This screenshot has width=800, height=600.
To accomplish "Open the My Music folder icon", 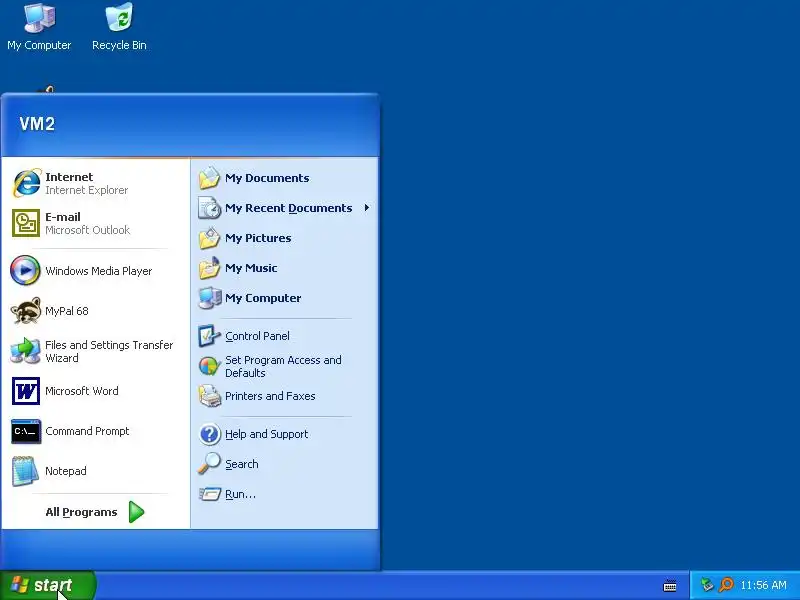I will (209, 268).
